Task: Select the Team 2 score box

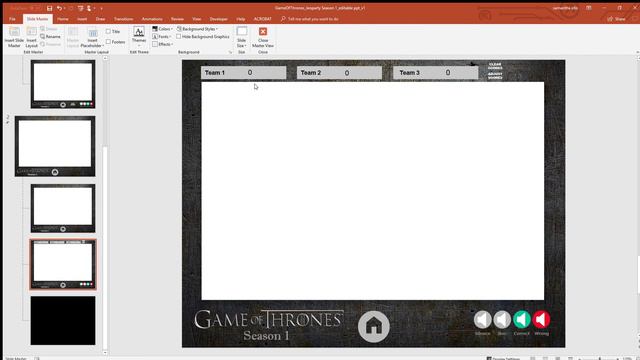Action: [340, 73]
